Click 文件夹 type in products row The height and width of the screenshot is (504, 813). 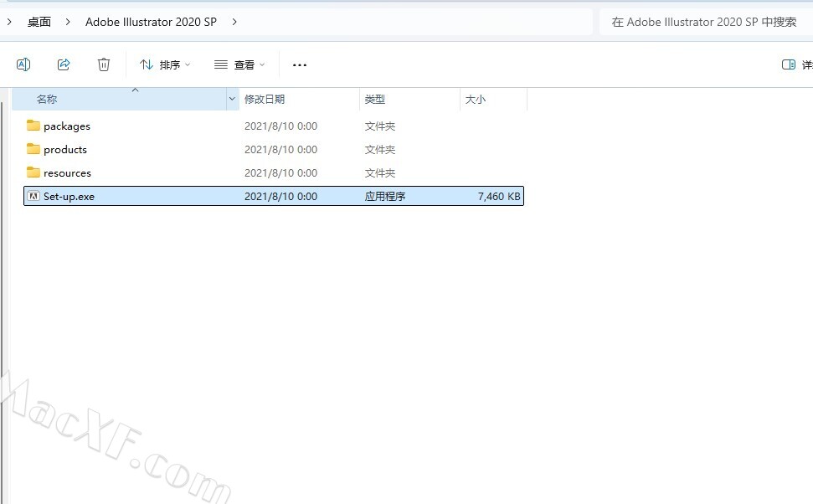point(380,150)
